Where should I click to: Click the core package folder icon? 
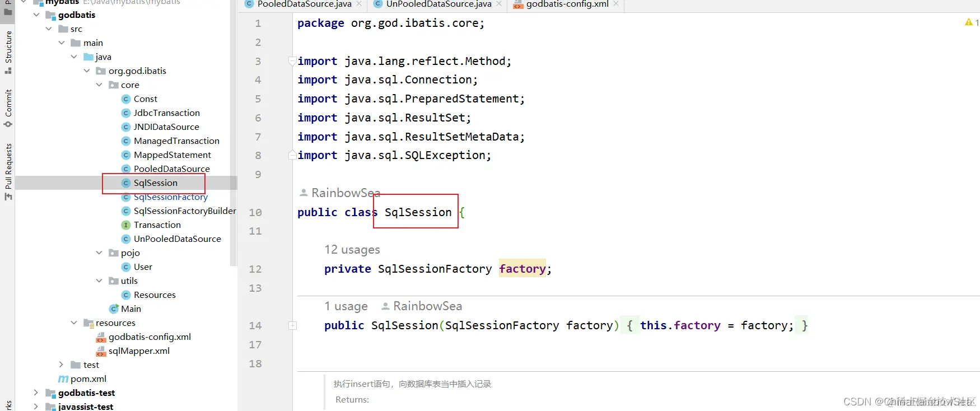pos(114,85)
